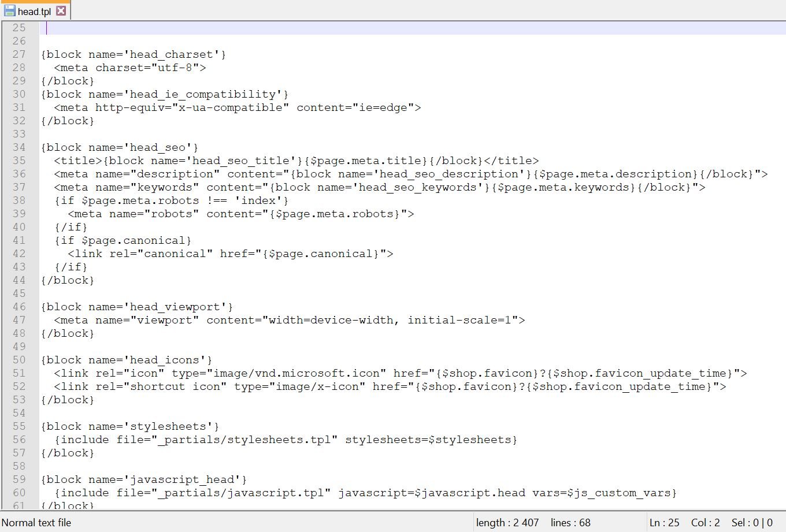The width and height of the screenshot is (786, 532).
Task: Click the meta name="description" line
Action: click(411, 174)
